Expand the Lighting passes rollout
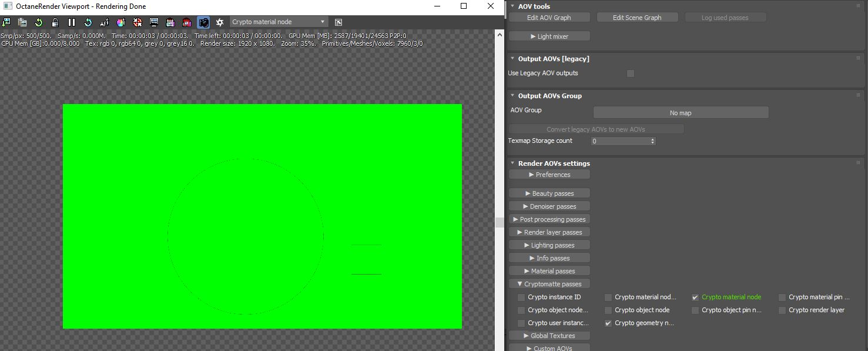 click(549, 245)
